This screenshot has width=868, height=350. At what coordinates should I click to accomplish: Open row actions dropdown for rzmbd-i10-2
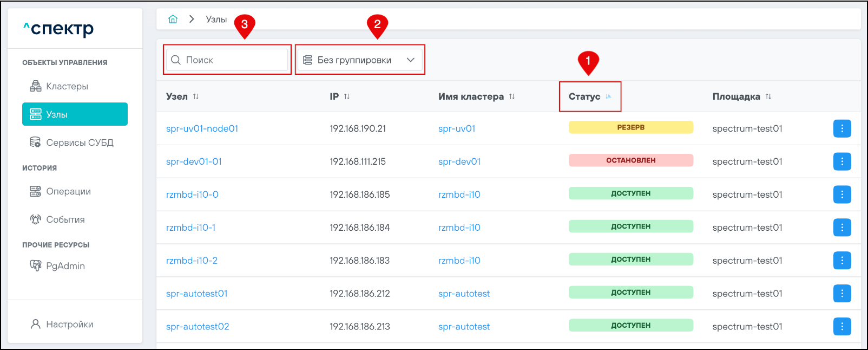tap(841, 261)
